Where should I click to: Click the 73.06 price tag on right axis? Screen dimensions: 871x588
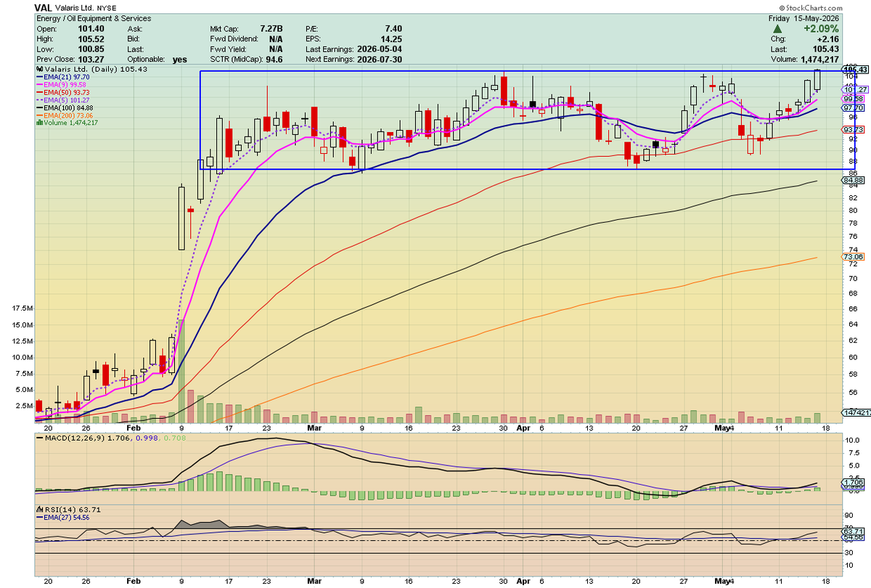[854, 257]
